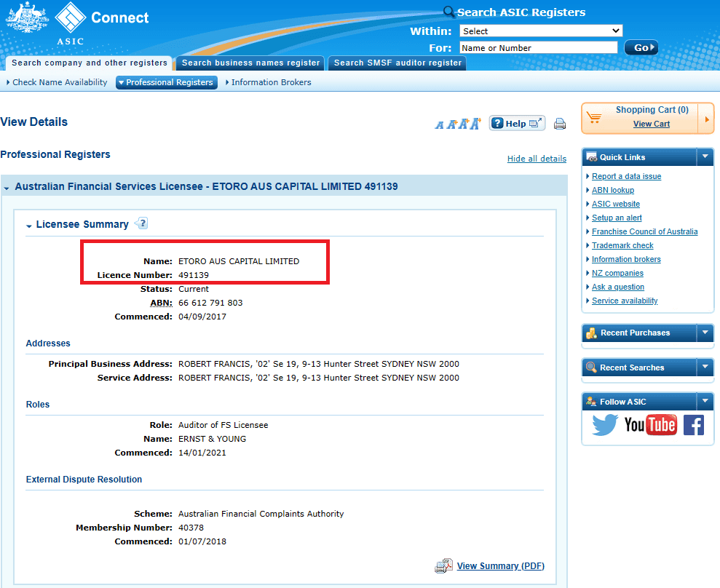720x588 pixels.
Task: Click the Australian coat of arms ASIC logo
Action: (27, 17)
